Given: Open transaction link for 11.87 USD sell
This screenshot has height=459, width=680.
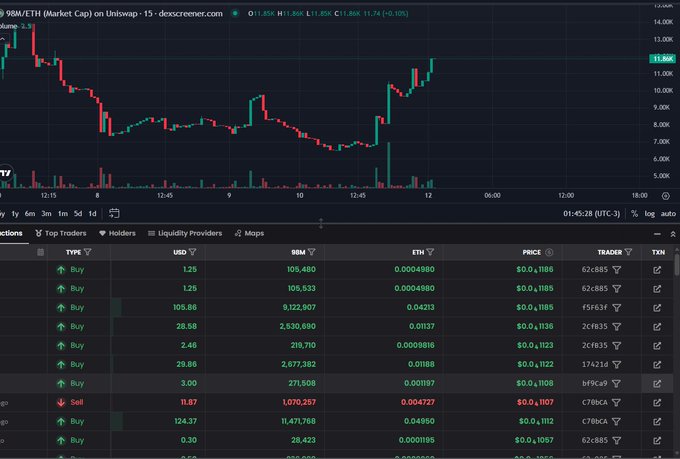Looking at the screenshot, I should (657, 403).
